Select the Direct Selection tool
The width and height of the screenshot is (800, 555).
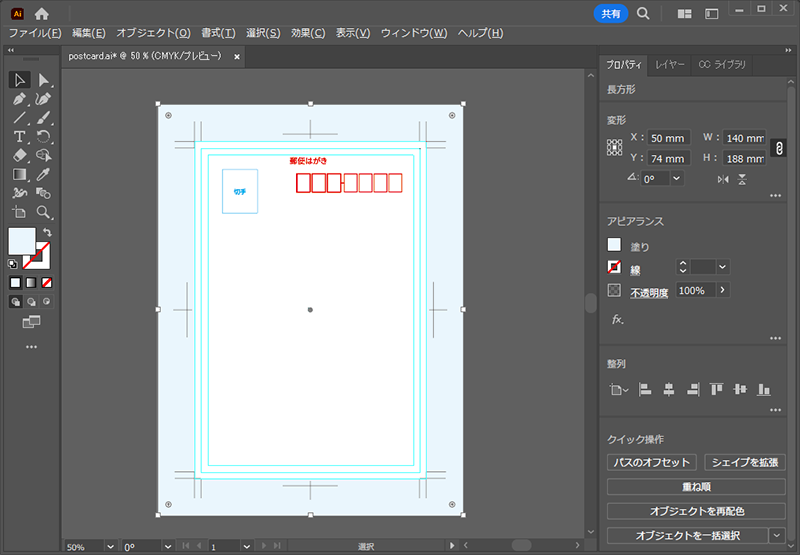click(44, 80)
